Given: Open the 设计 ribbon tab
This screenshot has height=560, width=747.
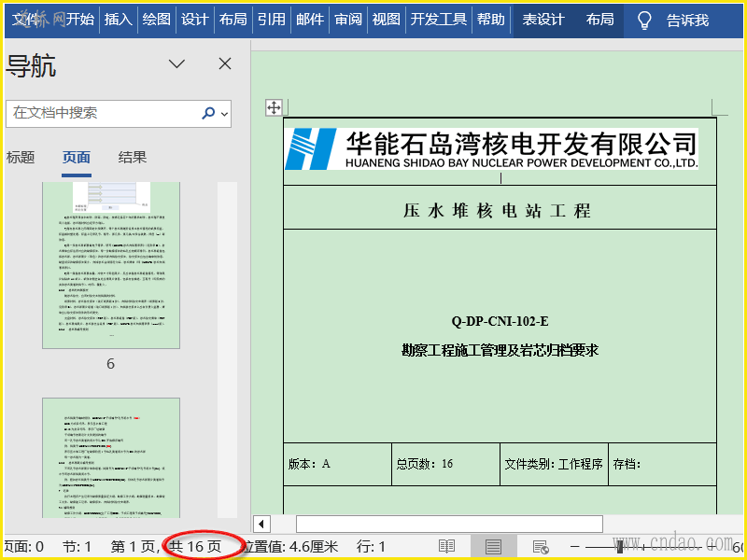Looking at the screenshot, I should click(195, 20).
